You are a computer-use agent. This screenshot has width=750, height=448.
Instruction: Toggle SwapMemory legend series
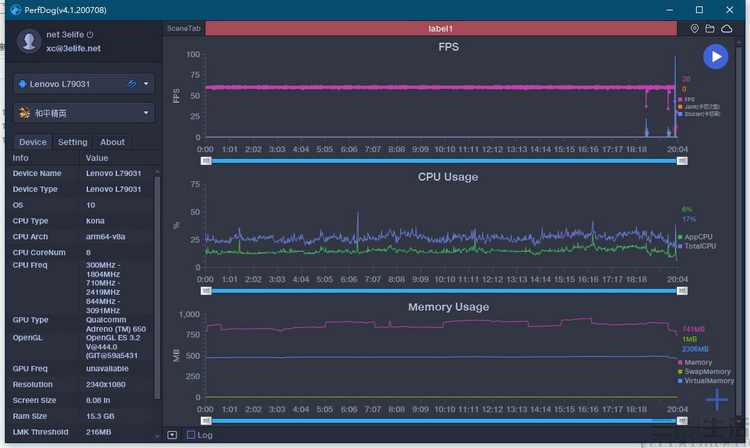pyautogui.click(x=704, y=372)
